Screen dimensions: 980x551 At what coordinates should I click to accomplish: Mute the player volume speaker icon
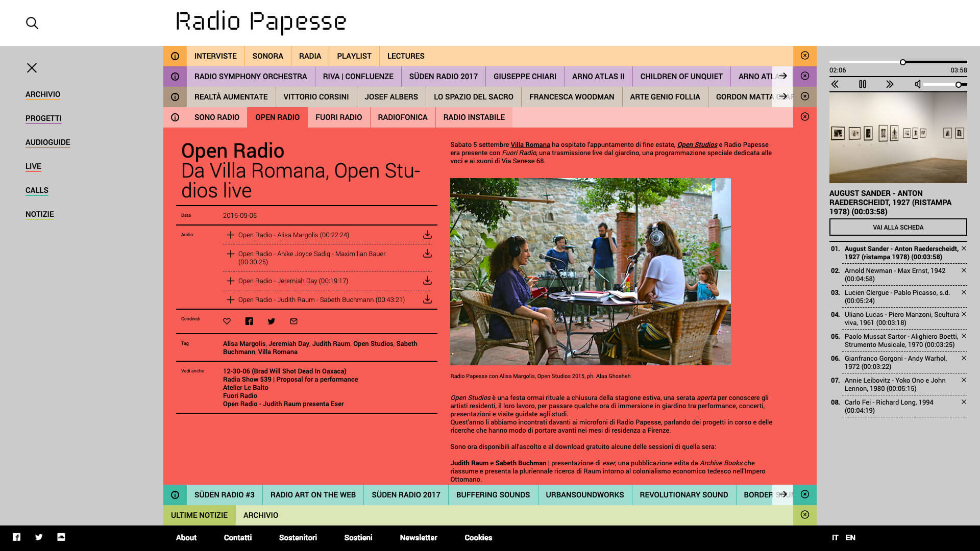(917, 84)
